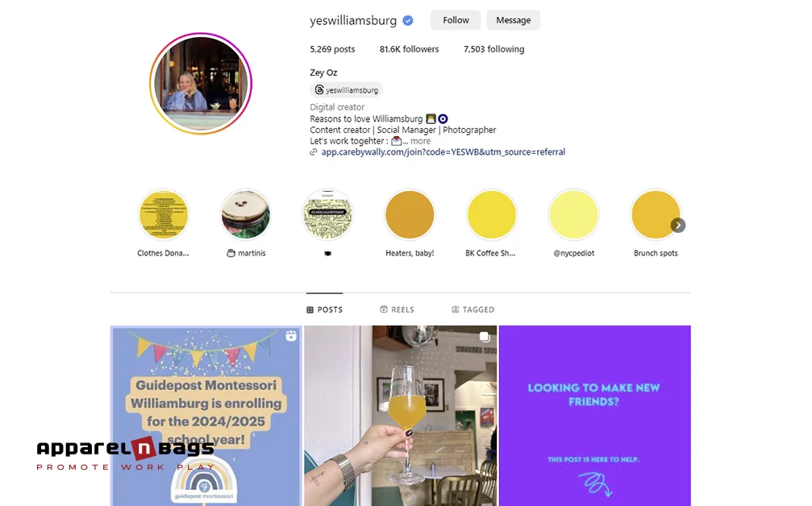
Task: View the 7,503 following list
Action: 493,49
